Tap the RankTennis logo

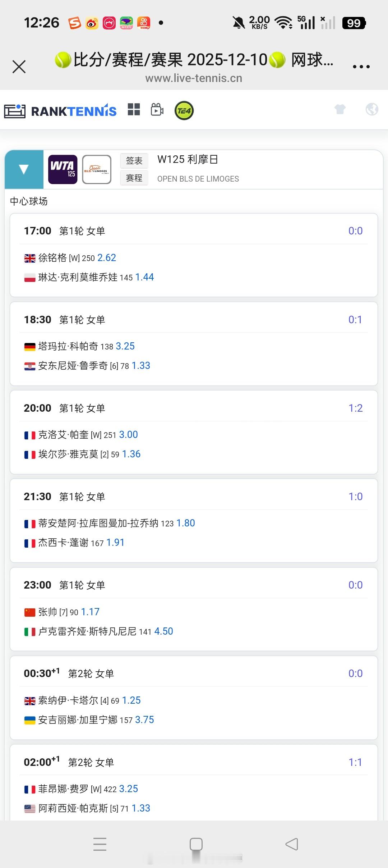(x=60, y=111)
